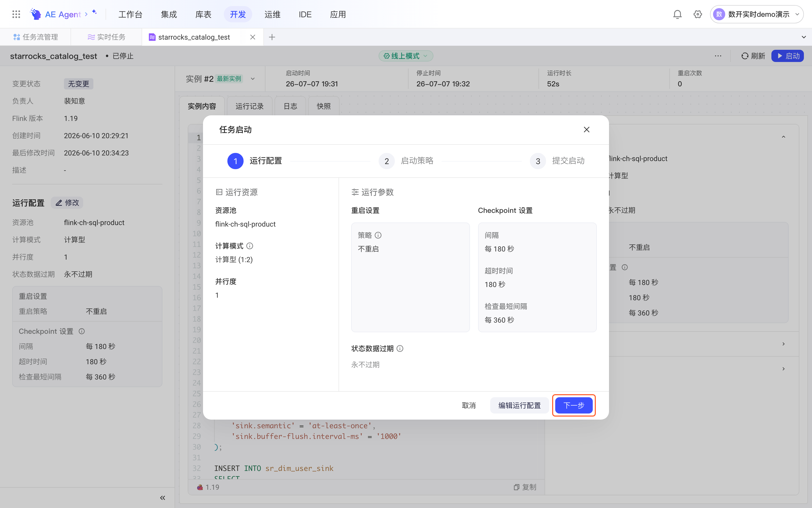Close the 任务启动 dialog
This screenshot has width=812, height=508.
pyautogui.click(x=586, y=130)
